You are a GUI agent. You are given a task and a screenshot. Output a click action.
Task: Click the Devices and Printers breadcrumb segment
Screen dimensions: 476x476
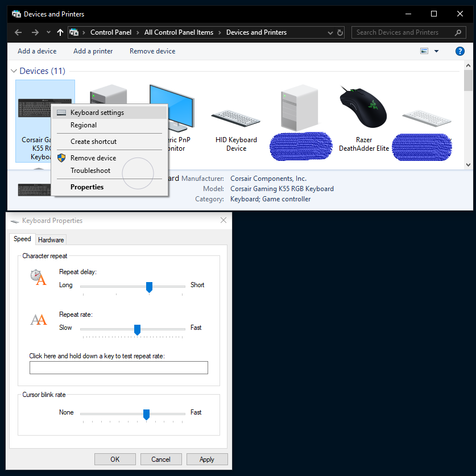(x=256, y=32)
